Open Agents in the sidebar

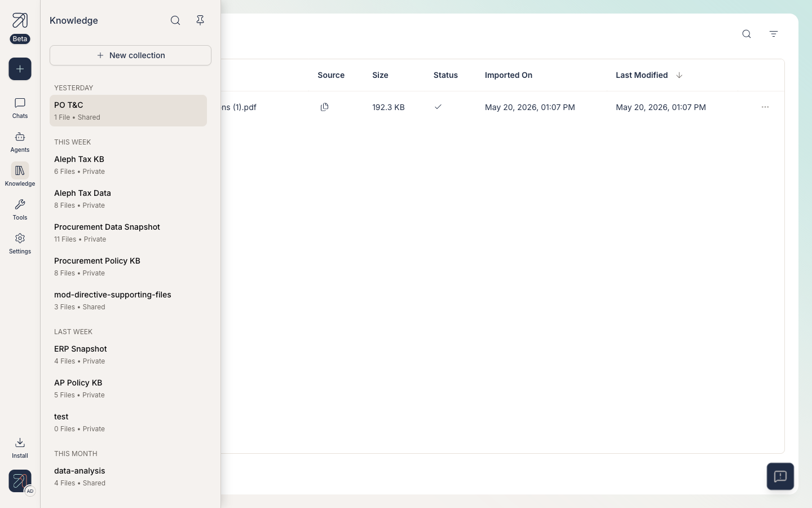pos(20,142)
